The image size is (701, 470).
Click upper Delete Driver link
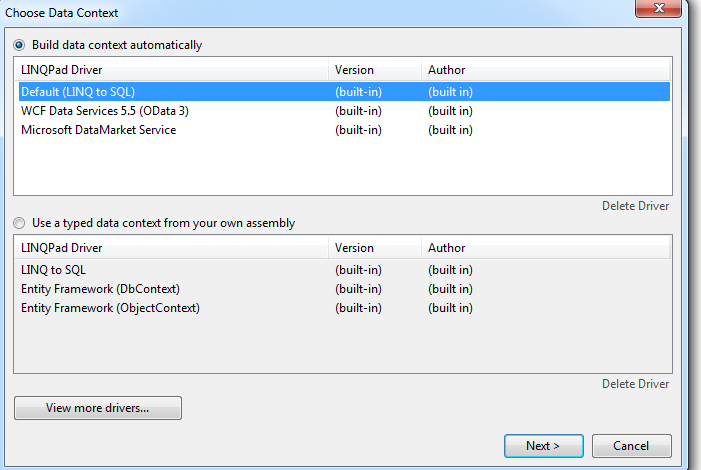click(635, 206)
